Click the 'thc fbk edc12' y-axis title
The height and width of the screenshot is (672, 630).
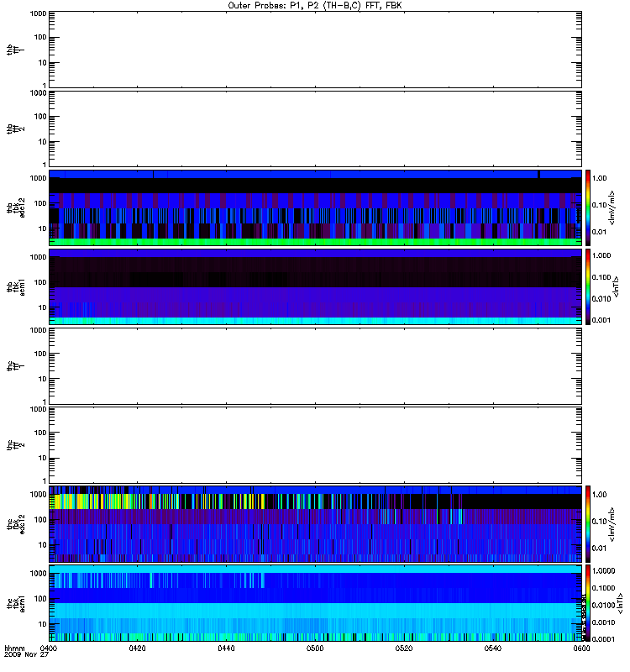coord(15,524)
